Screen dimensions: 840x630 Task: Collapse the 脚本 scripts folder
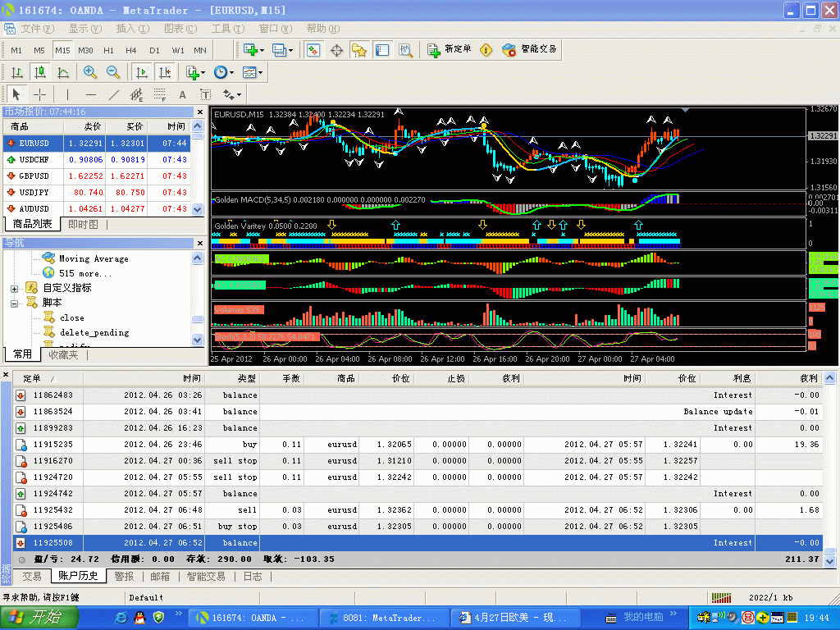coord(15,303)
